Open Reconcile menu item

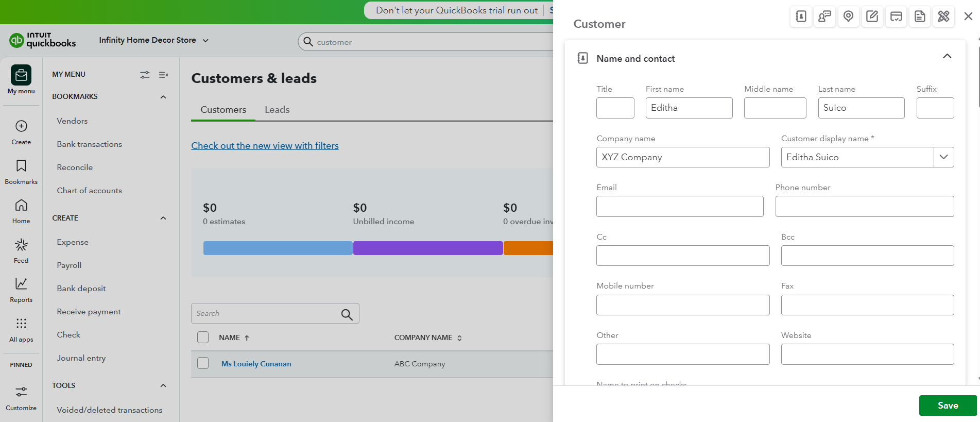click(x=75, y=167)
